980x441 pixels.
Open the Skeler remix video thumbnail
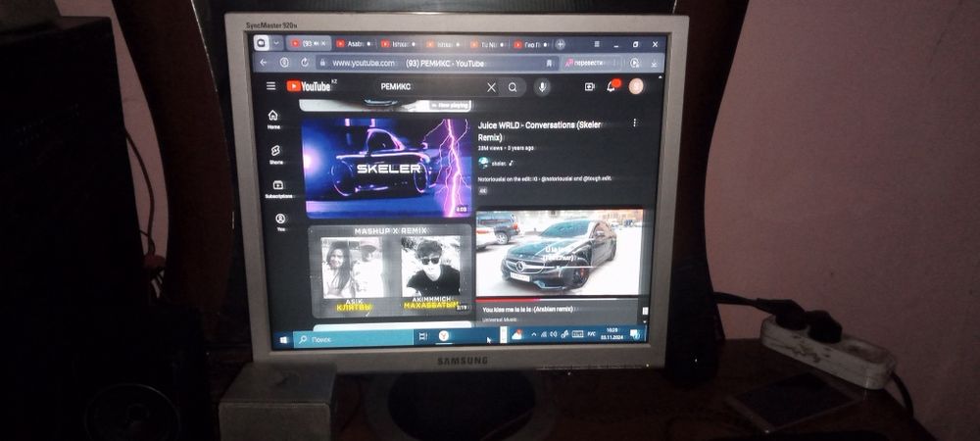(386, 168)
